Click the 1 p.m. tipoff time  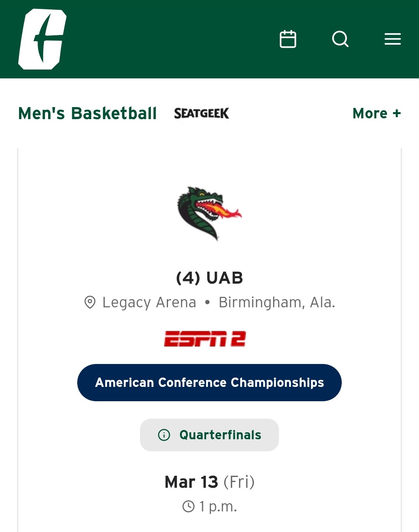(x=218, y=506)
